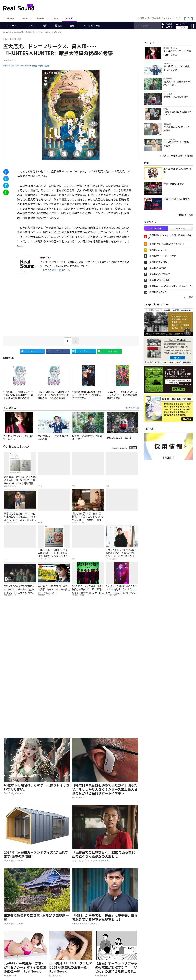The width and height of the screenshot is (196, 980).
Task: Click the Hatena B! icon on the ブックマーク button
Action: [x=73, y=351]
